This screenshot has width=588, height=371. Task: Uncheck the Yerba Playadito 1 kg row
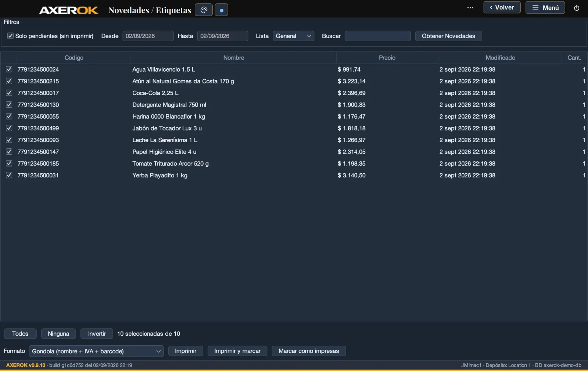[x=9, y=175]
